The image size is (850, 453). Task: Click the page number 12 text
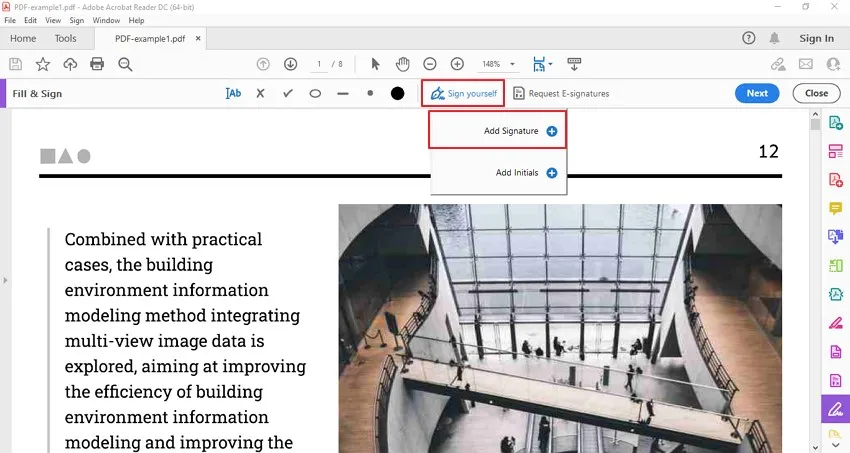pyautogui.click(x=768, y=151)
